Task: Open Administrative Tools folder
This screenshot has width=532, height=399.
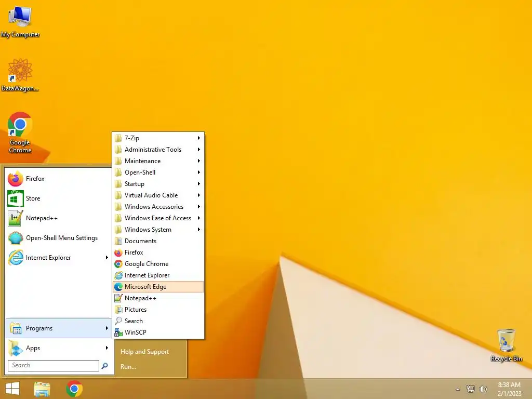Action: 158,150
